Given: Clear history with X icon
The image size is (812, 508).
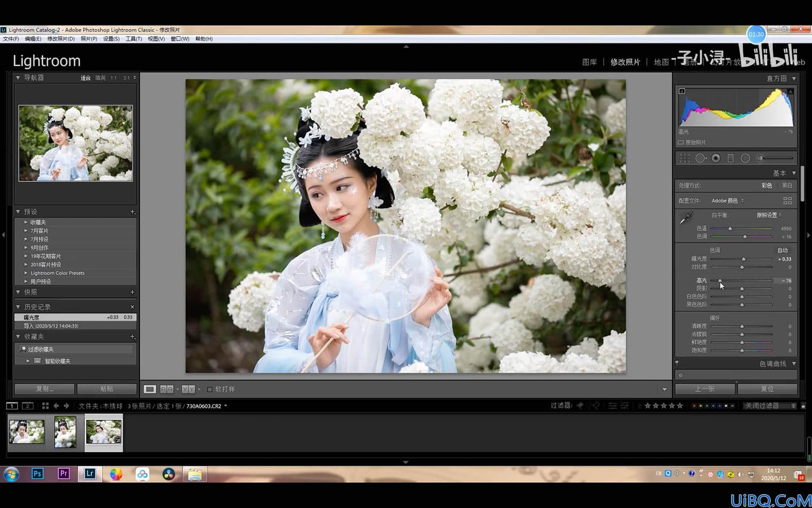Looking at the screenshot, I should coord(132,307).
